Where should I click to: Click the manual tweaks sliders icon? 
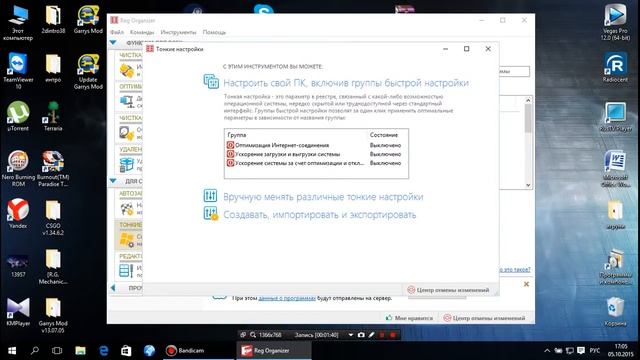(210, 196)
